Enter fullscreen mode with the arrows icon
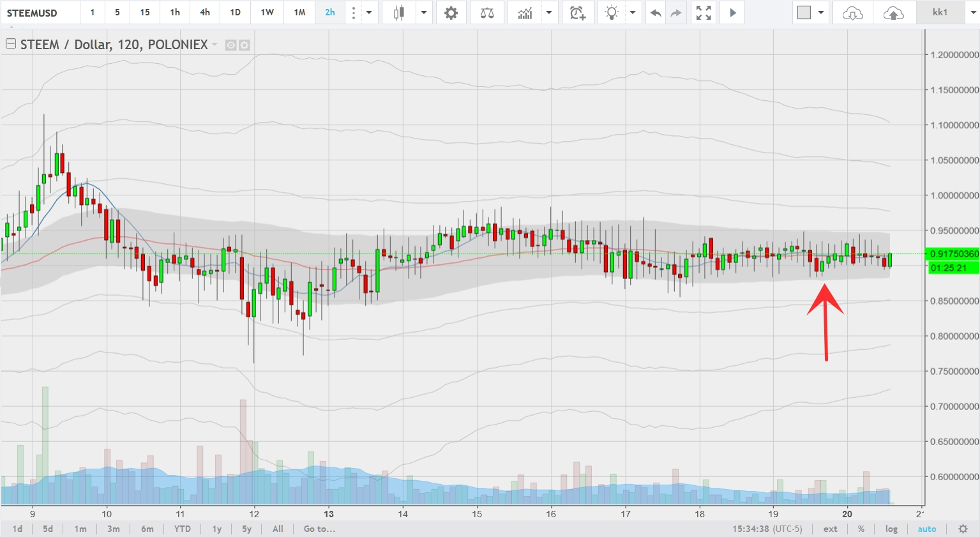Screen dimensions: 980x537 coord(704,13)
